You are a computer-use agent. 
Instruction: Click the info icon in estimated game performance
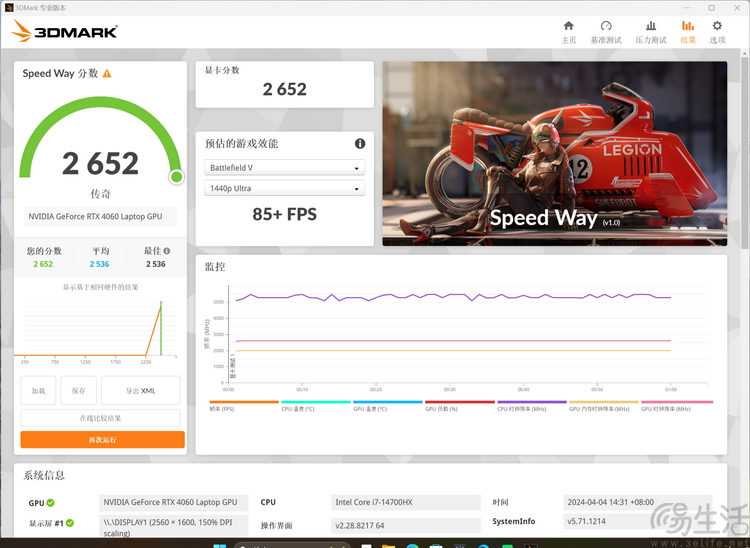(360, 143)
